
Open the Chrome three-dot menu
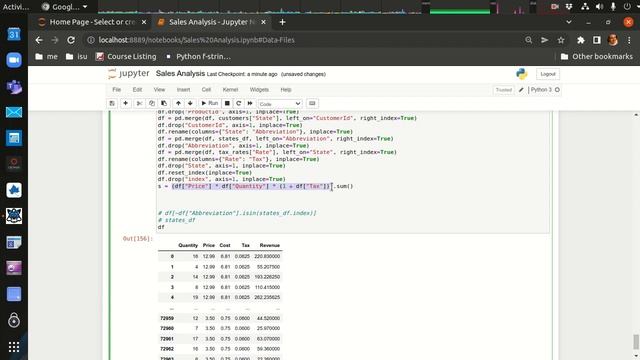coord(629,40)
